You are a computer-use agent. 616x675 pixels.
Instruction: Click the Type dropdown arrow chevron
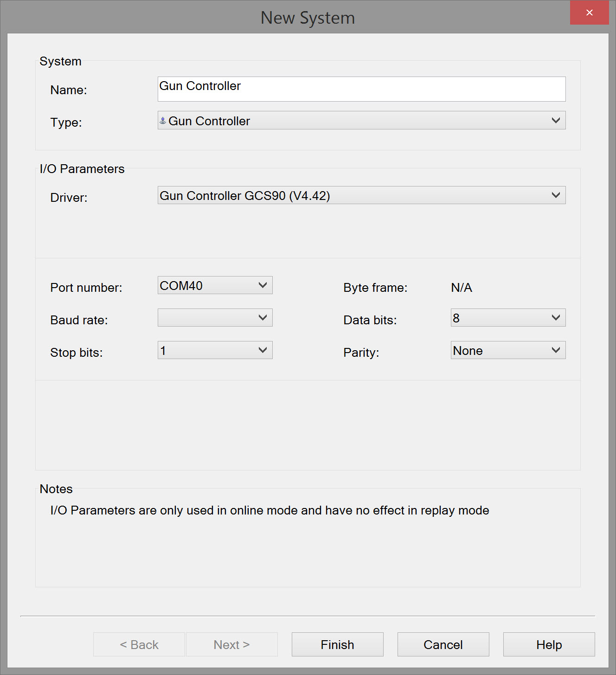click(x=556, y=121)
